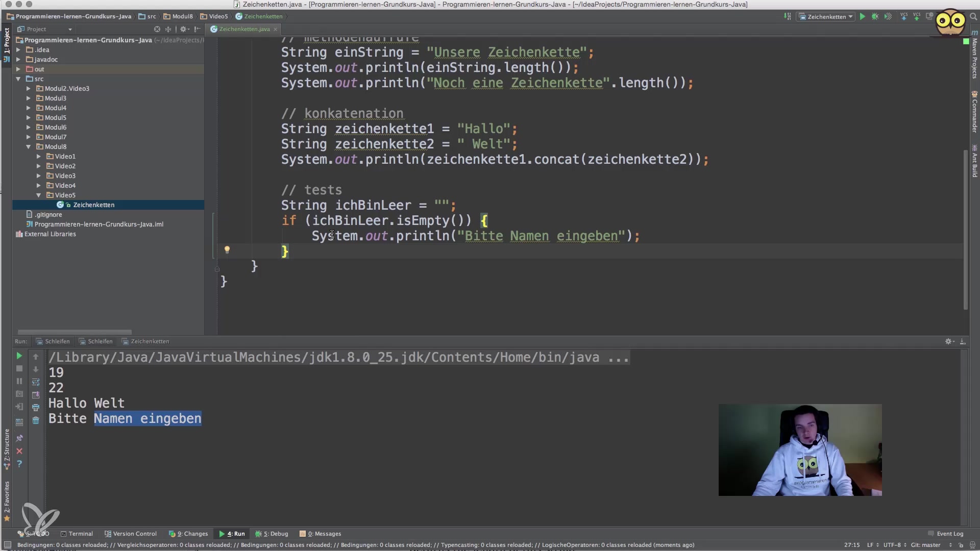This screenshot has height=551, width=980.
Task: Toggle pin tab icon in Run panel
Action: click(x=19, y=438)
